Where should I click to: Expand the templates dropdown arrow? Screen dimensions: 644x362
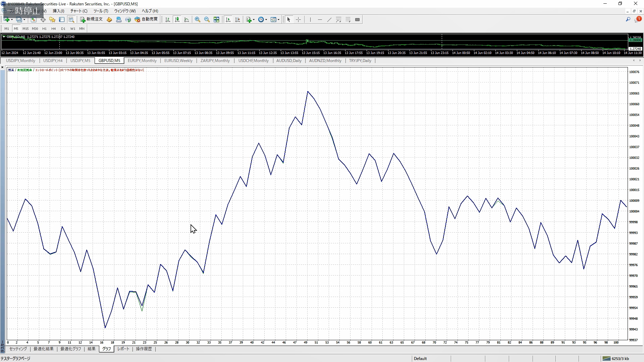pyautogui.click(x=278, y=19)
